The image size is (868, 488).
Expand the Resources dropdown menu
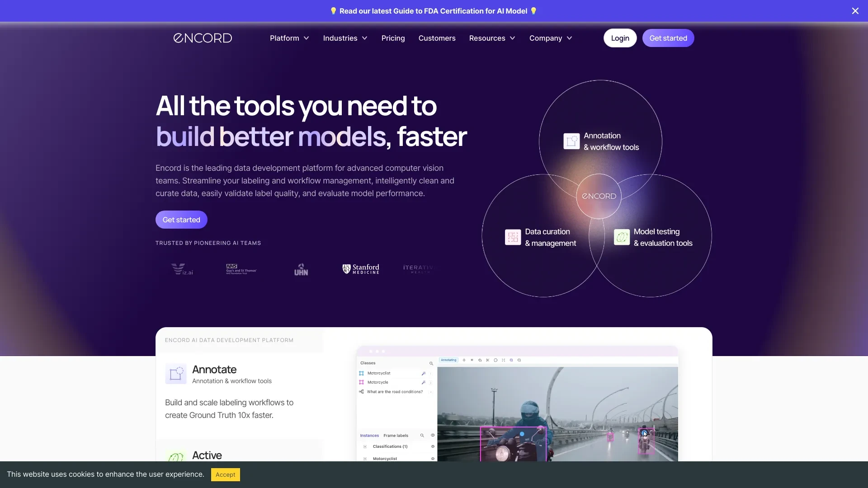coord(491,38)
